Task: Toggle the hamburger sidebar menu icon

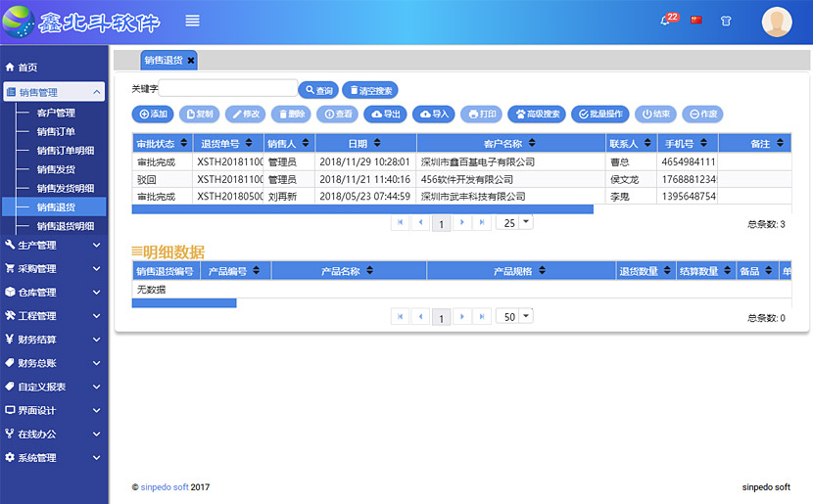Action: 192,21
